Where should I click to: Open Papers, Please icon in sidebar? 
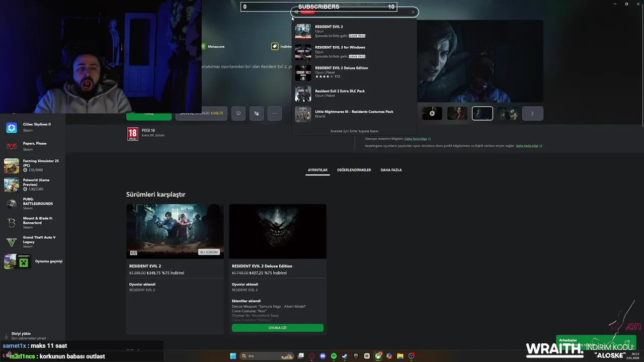[x=12, y=146]
